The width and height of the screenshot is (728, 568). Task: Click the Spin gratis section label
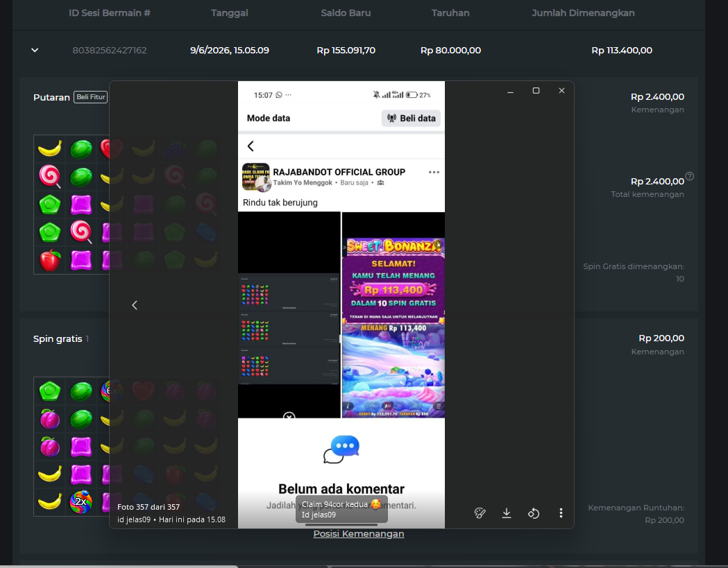pyautogui.click(x=58, y=338)
